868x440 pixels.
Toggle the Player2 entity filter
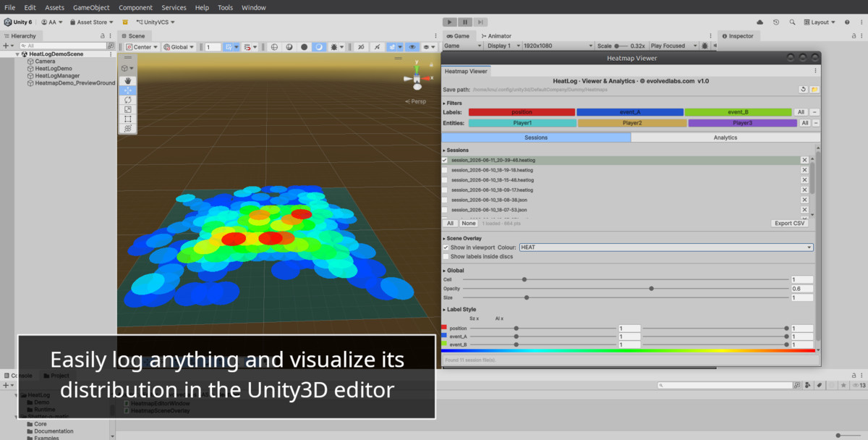tap(632, 123)
